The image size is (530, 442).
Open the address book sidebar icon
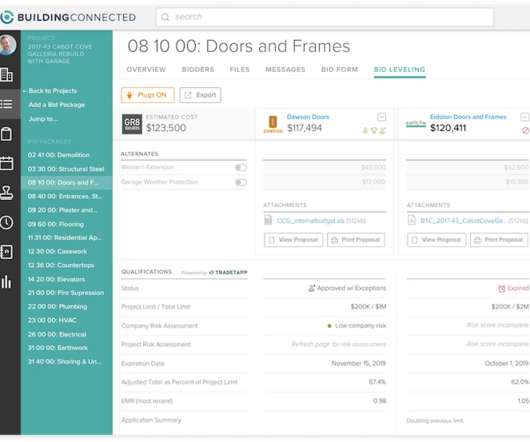pos(7,252)
